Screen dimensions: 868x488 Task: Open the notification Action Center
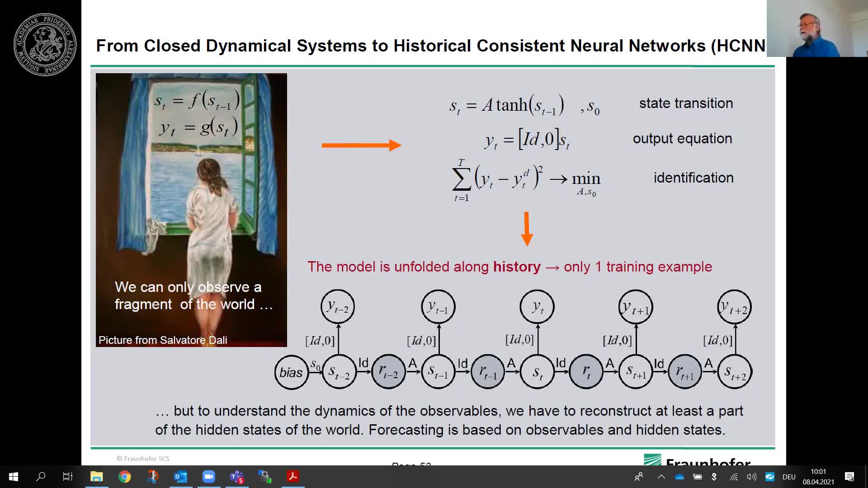849,477
